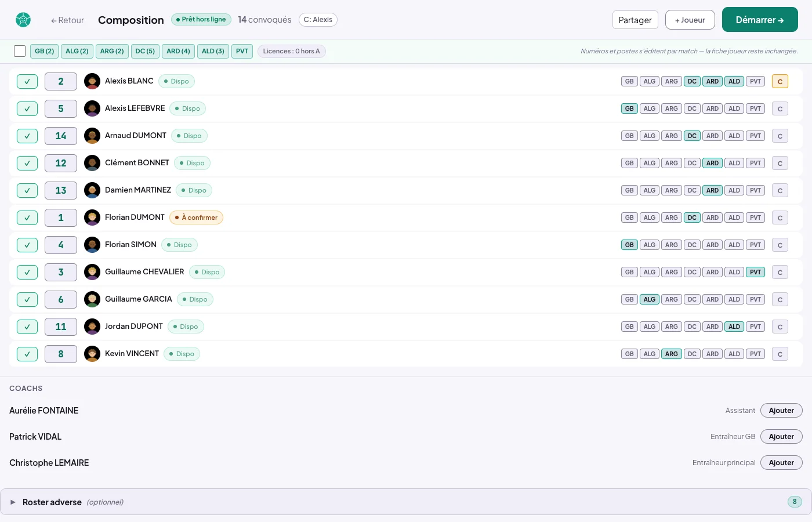Viewport: 812px width, 522px height.
Task: Uncheck Guillaume GARCIA's convocation checkbox
Action: 27,299
